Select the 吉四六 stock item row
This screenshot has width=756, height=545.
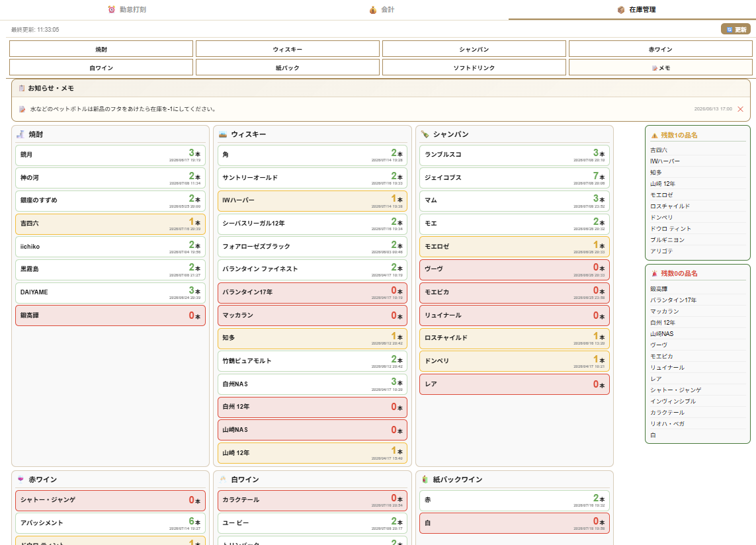[x=110, y=224]
